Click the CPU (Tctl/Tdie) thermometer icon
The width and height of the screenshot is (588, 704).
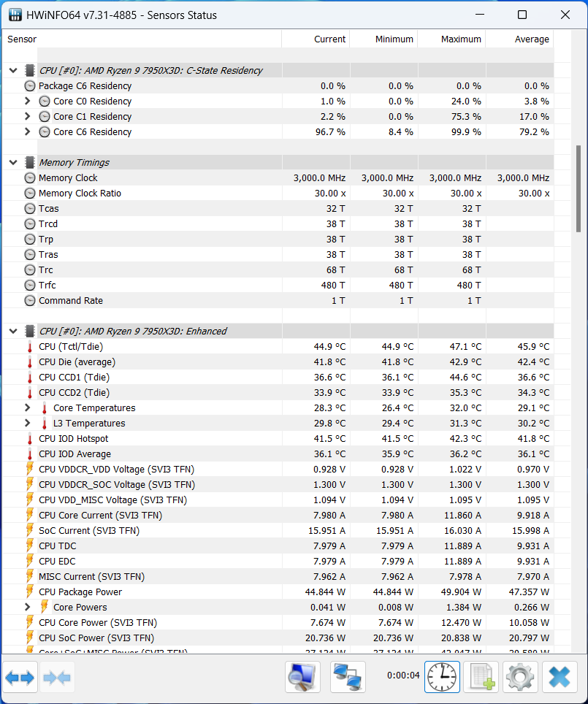click(30, 347)
